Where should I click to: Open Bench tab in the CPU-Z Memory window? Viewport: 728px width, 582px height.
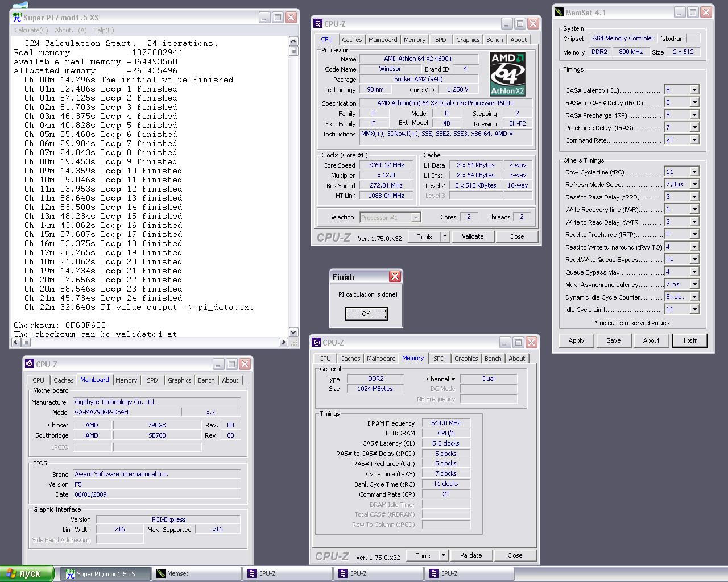tap(493, 359)
